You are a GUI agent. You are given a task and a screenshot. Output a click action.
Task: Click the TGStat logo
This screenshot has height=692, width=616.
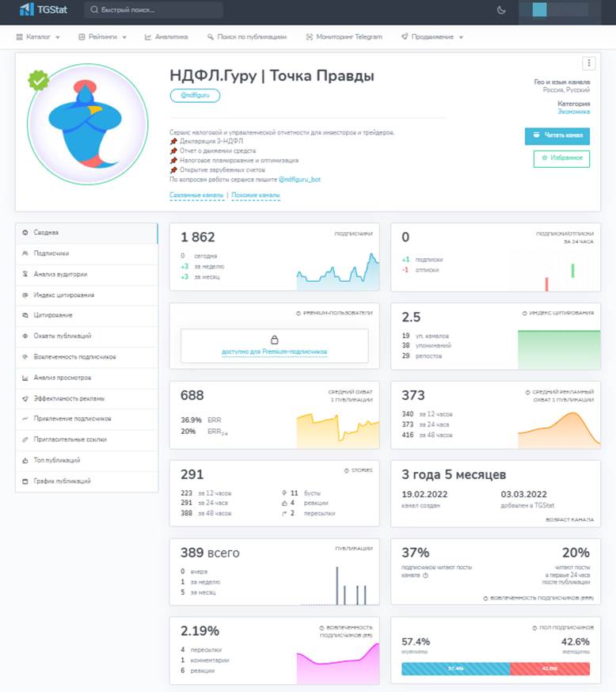pos(44,10)
